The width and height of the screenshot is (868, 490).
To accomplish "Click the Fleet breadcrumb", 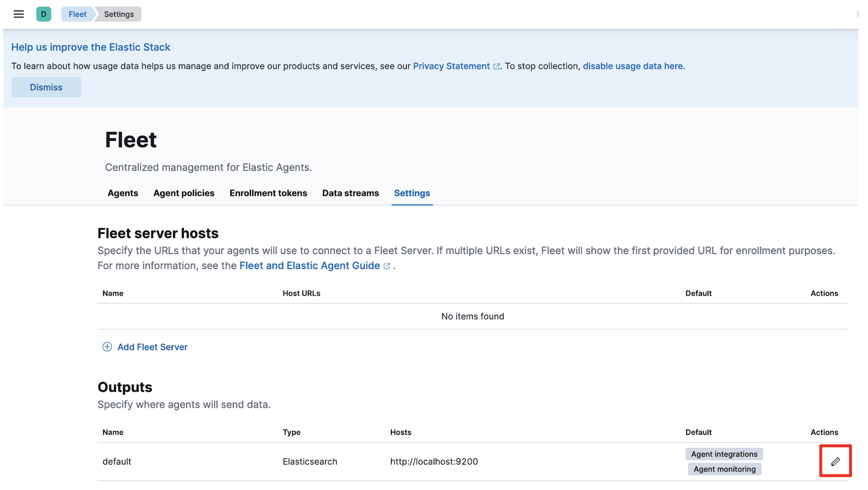I will point(78,14).
